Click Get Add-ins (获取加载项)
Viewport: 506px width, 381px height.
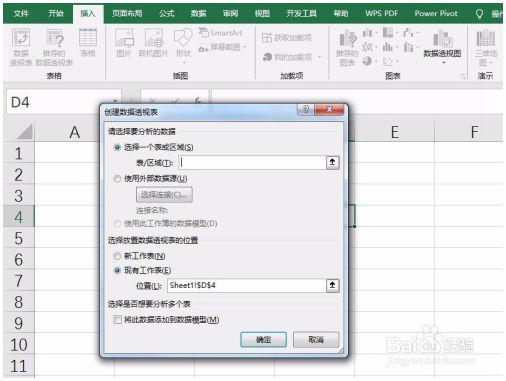(x=287, y=38)
